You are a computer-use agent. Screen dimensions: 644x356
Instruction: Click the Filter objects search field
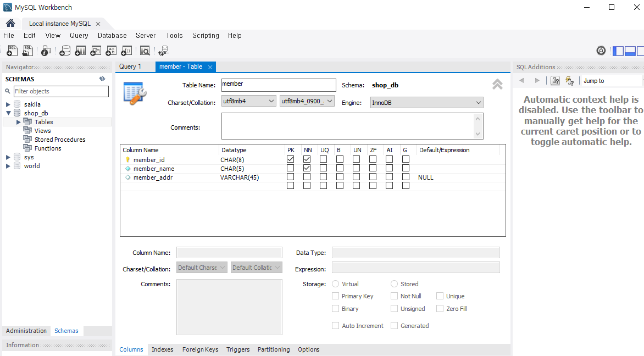(x=61, y=91)
